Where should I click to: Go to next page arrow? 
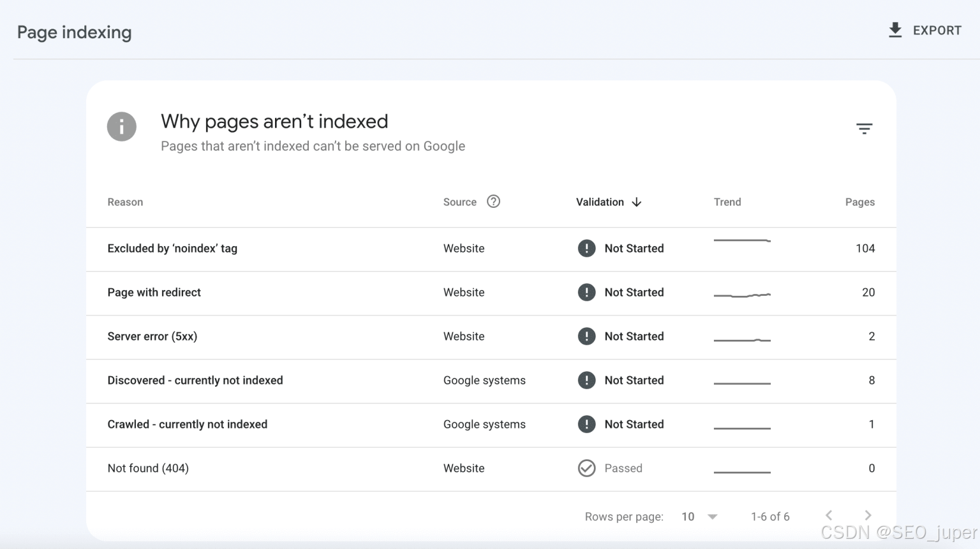pos(868,515)
